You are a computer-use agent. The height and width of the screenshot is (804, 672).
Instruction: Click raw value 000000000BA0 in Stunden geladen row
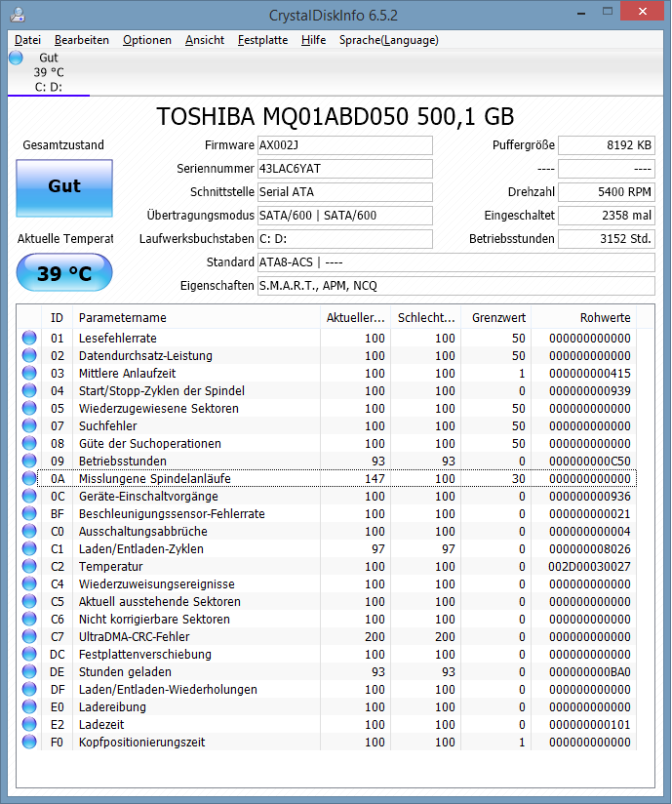(x=589, y=671)
